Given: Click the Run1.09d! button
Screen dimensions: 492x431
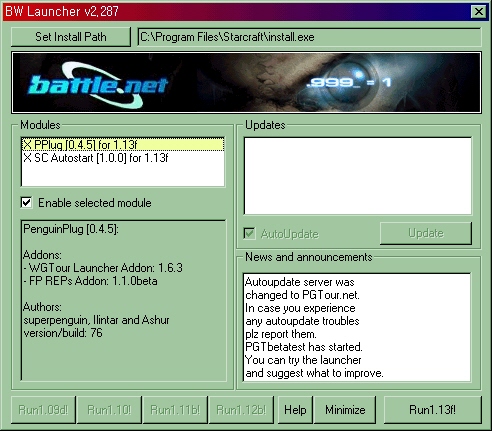Looking at the screenshot, I should point(43,410).
